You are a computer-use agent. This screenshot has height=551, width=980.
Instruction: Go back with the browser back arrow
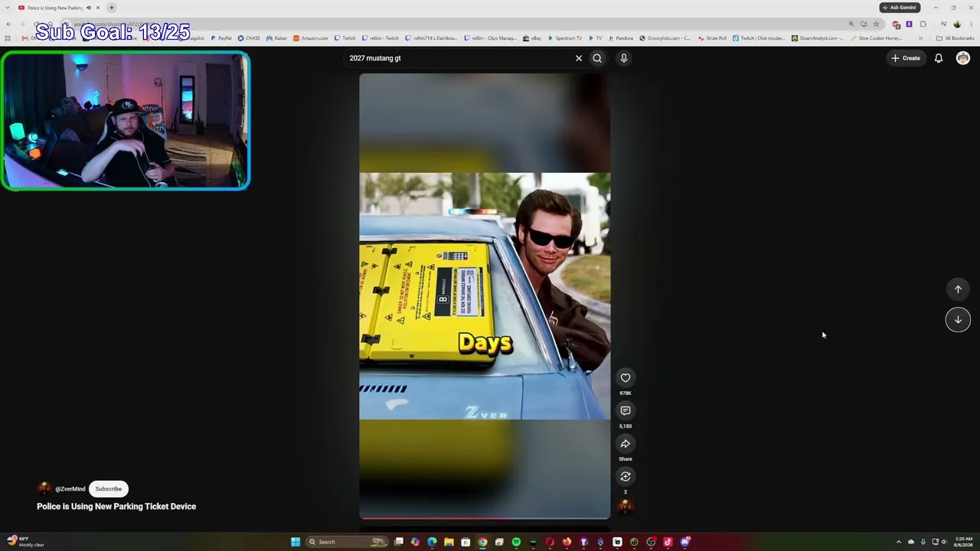point(8,24)
